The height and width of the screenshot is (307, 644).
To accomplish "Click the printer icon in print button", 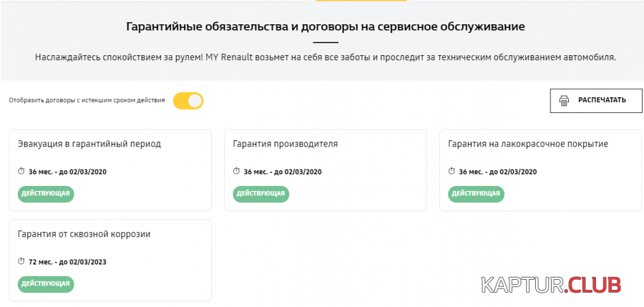I will tap(565, 101).
